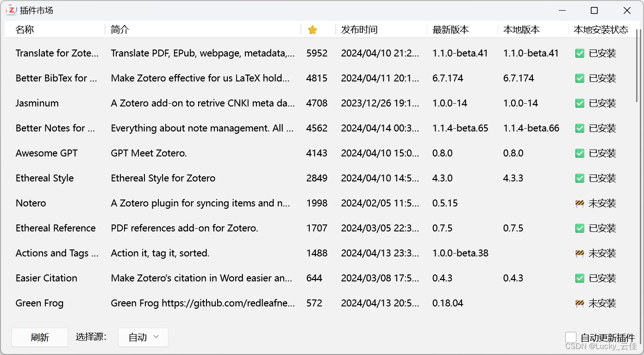
Task: Click the Zotero app icon in title bar
Action: [x=11, y=10]
